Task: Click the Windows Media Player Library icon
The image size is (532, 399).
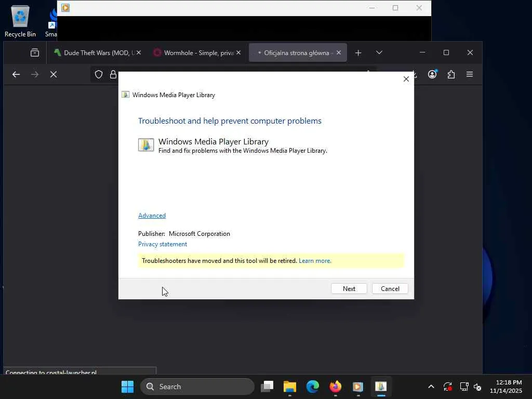Action: (x=146, y=145)
